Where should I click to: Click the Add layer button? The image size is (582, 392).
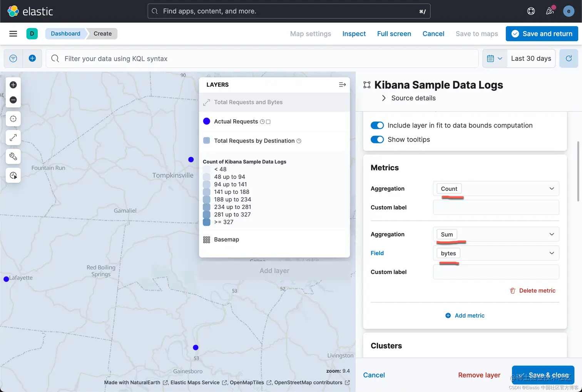pos(274,271)
